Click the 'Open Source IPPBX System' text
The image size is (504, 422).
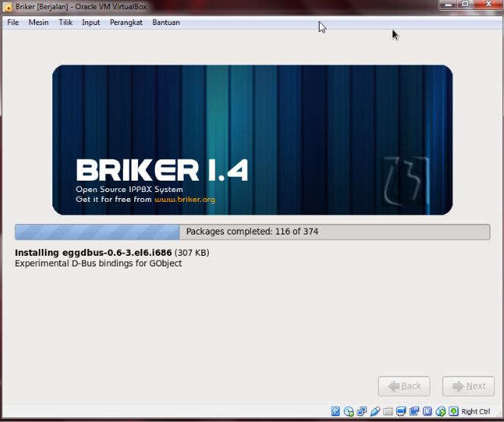pyautogui.click(x=129, y=189)
